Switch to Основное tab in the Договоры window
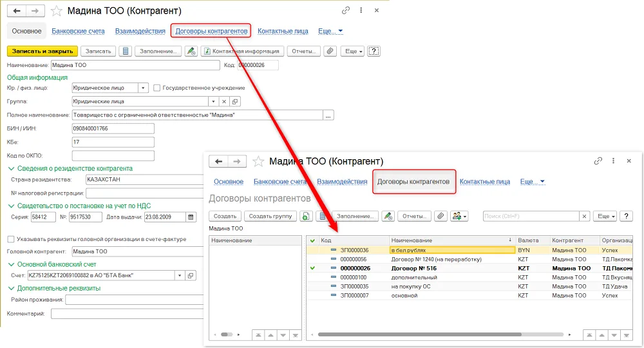Screen dimensions: 644x348 pyautogui.click(x=229, y=182)
